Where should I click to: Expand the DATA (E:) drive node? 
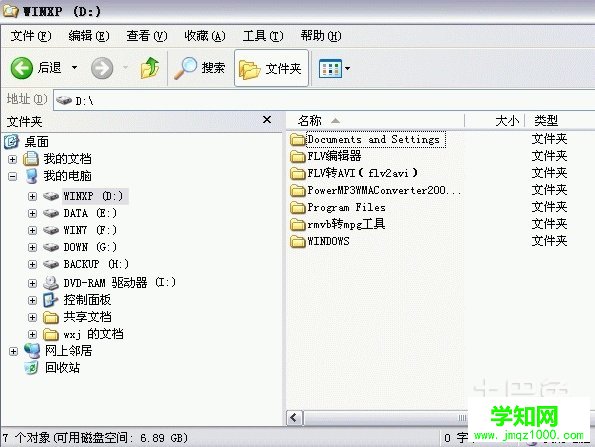click(32, 213)
